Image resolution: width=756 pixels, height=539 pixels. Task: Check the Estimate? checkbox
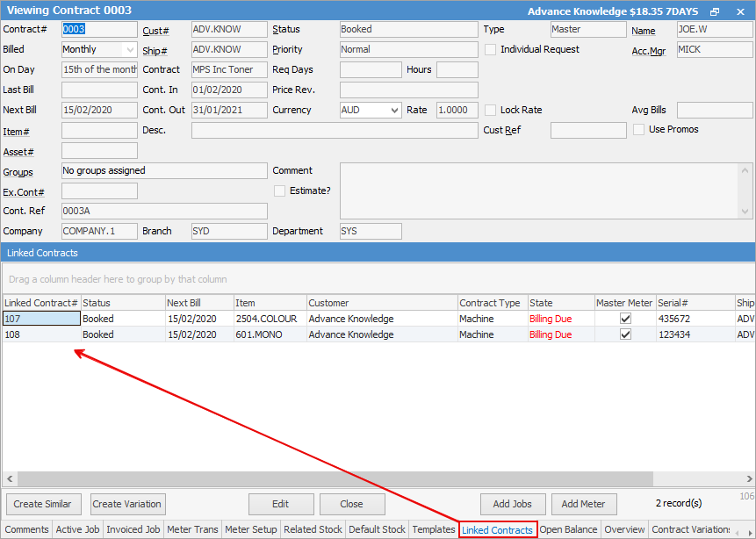point(279,190)
